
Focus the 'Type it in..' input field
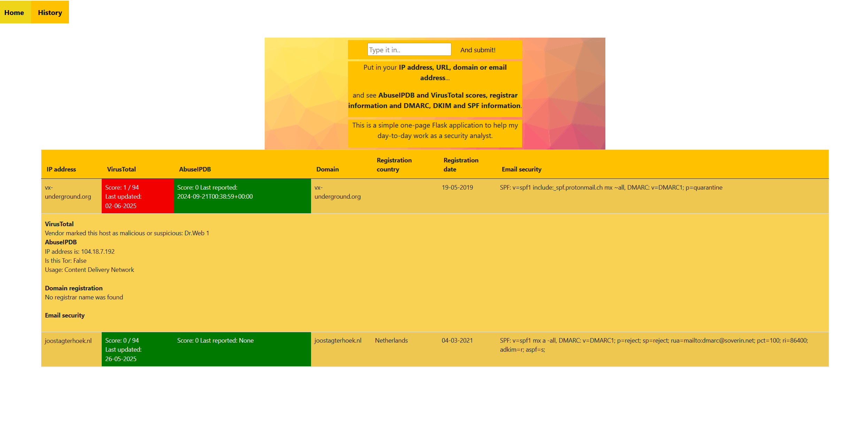pos(409,49)
